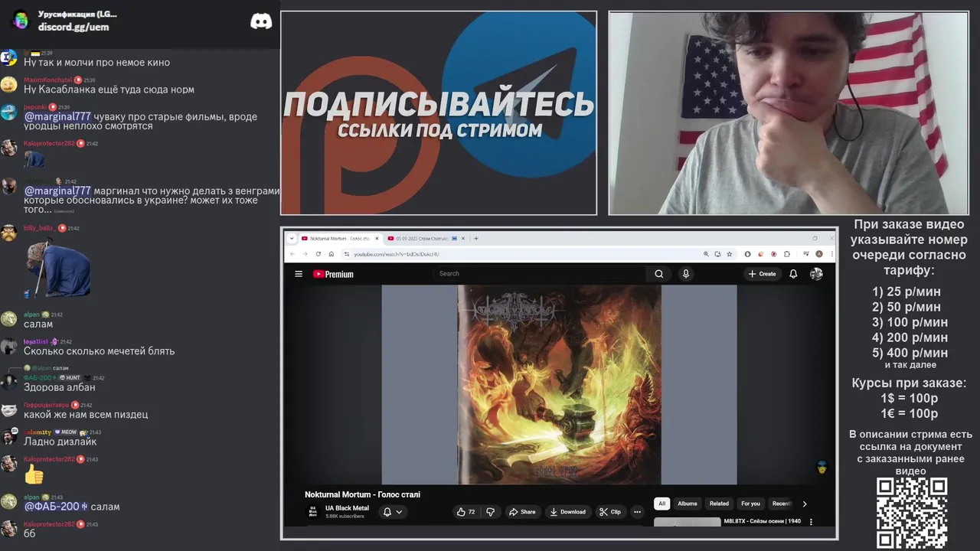Click message 'Здорова албан'
Viewport: 980px width, 551px height.
59,387
